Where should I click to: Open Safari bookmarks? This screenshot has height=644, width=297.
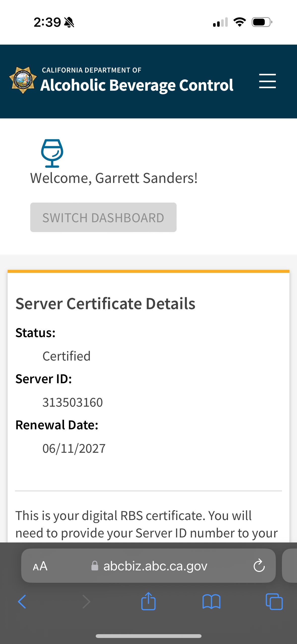coord(211,602)
